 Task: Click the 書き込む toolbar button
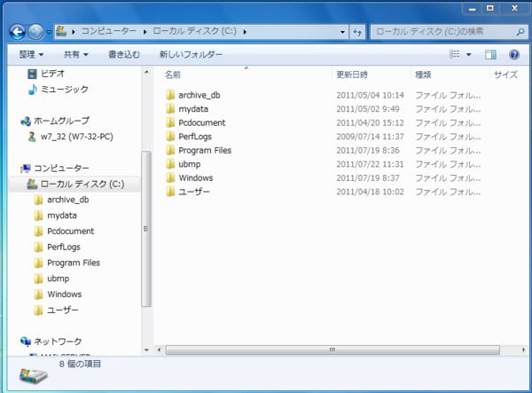[x=124, y=54]
